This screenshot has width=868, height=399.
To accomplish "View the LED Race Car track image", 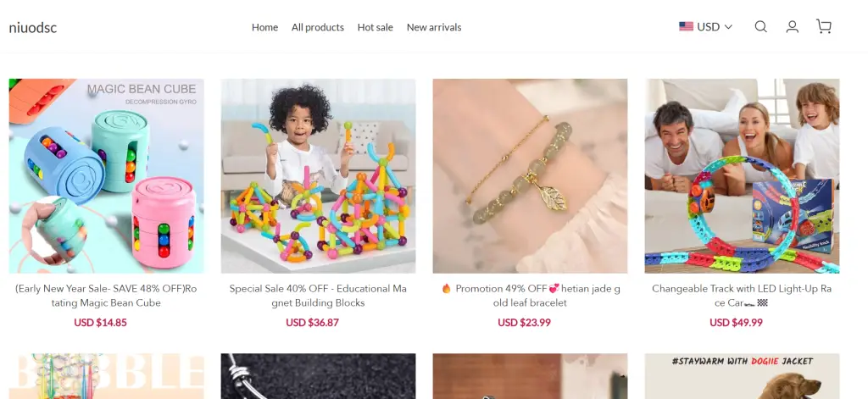I will (742, 175).
